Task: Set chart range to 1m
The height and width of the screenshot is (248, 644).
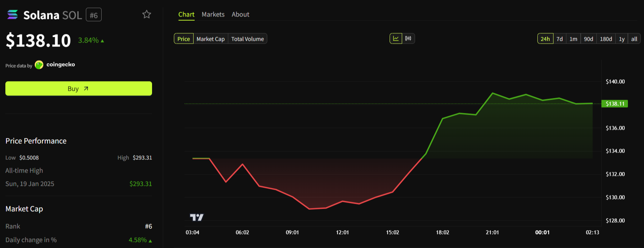Action: (573, 39)
